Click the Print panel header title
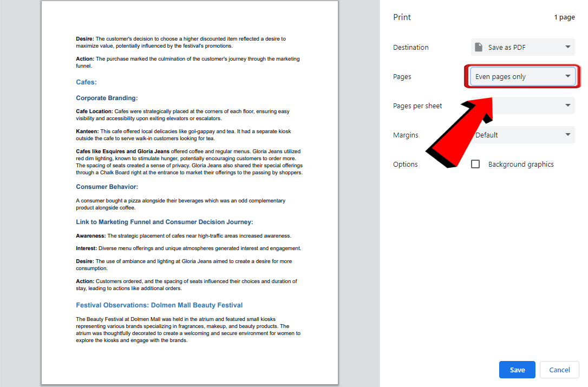 pyautogui.click(x=402, y=17)
